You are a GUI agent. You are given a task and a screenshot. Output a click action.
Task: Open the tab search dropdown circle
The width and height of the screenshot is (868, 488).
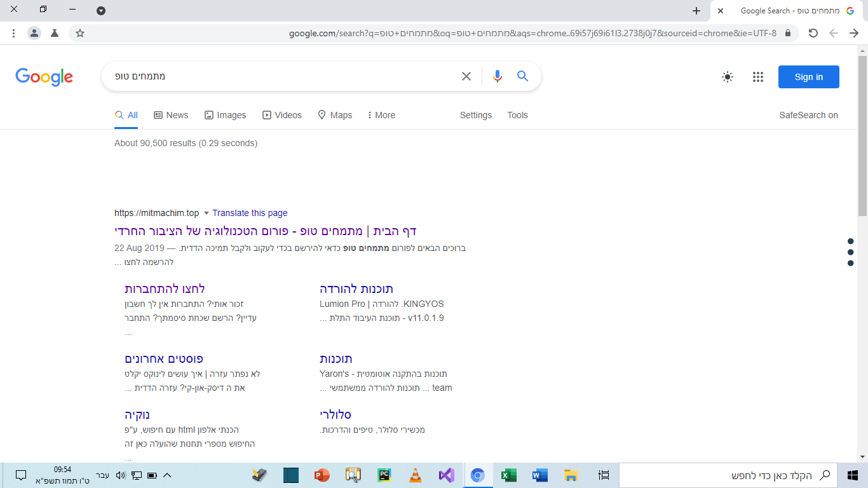[101, 11]
